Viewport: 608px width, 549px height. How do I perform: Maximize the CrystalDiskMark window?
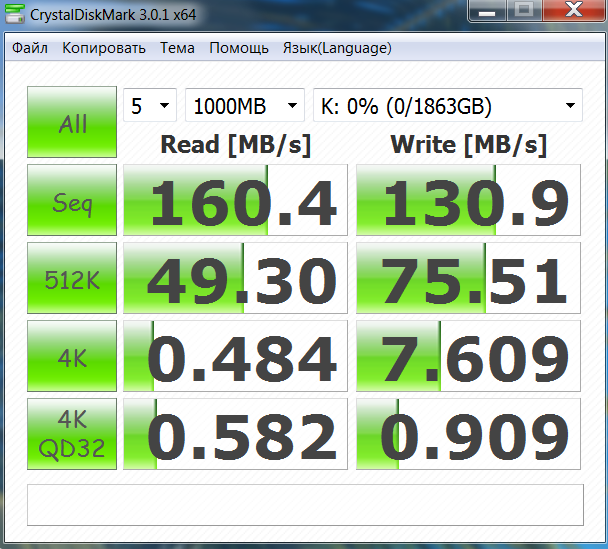(524, 10)
